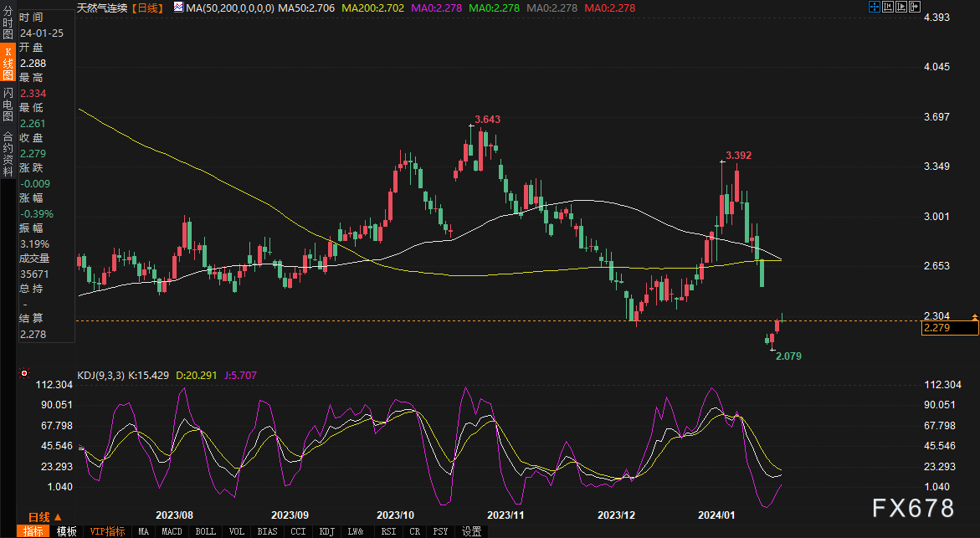Select the K线图 side tab
Screen dimensions: 980x538
coord(8,65)
